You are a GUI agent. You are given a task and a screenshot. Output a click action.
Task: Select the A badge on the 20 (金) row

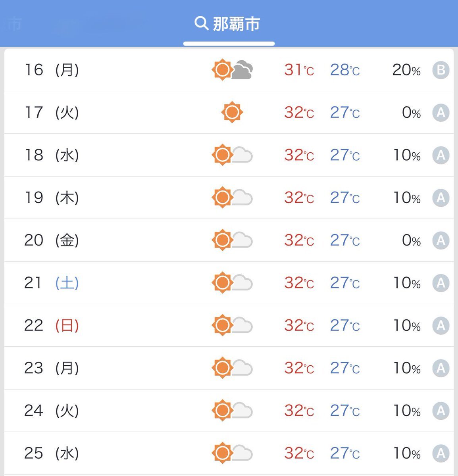(x=441, y=240)
